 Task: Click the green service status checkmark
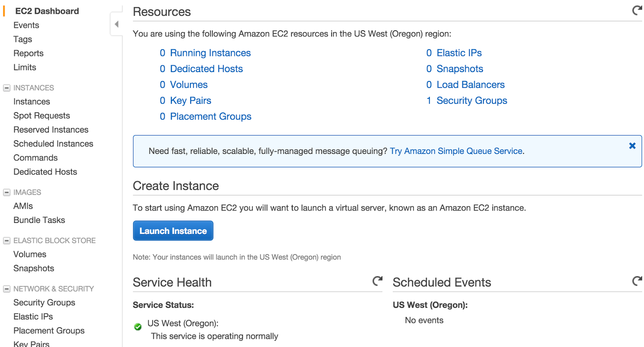coord(138,327)
